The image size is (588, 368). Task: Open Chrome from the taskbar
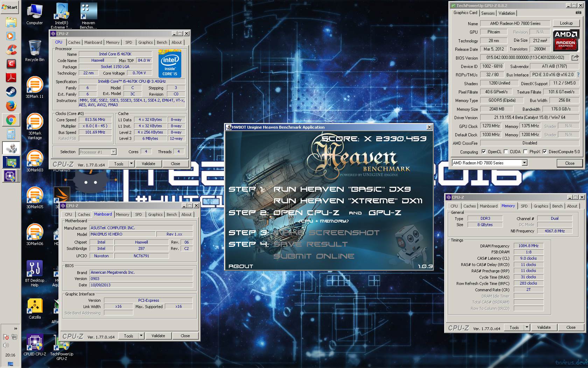(x=11, y=120)
